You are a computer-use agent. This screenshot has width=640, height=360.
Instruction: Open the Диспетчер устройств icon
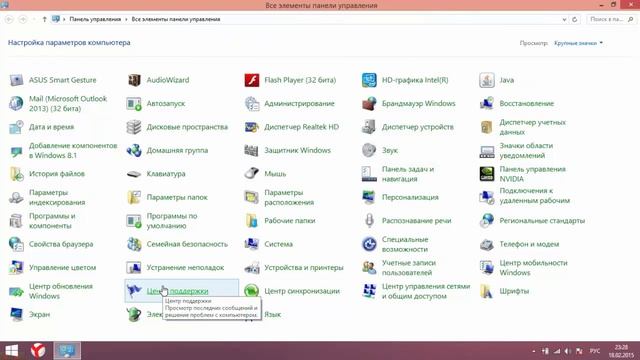point(369,127)
